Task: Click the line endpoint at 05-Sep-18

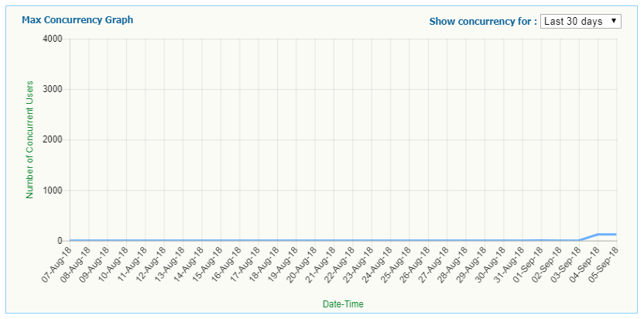Action: [617, 234]
